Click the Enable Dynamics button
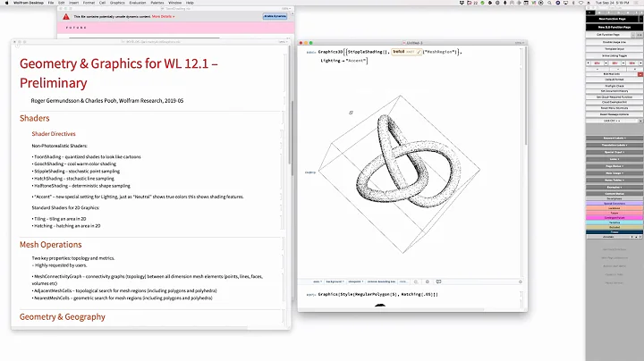 (275, 16)
